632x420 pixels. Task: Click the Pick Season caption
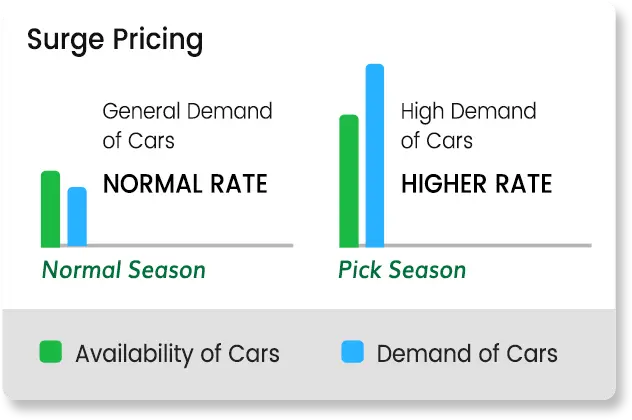coord(402,270)
